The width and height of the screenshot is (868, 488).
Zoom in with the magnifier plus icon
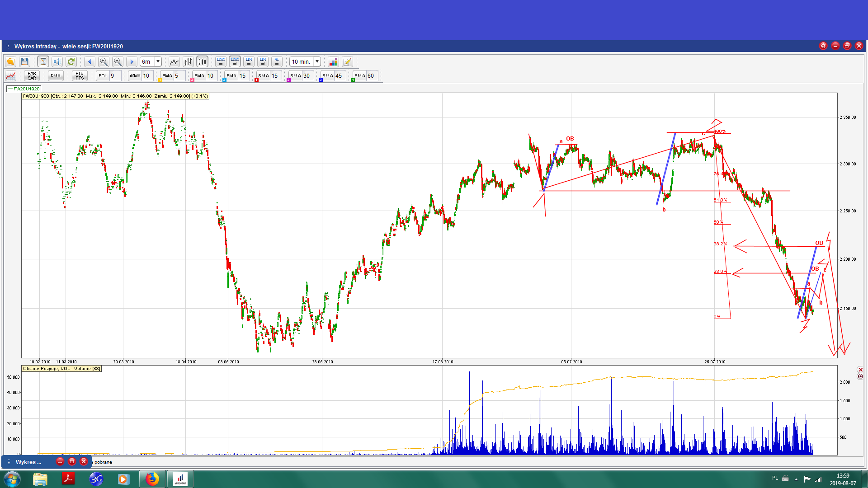104,61
